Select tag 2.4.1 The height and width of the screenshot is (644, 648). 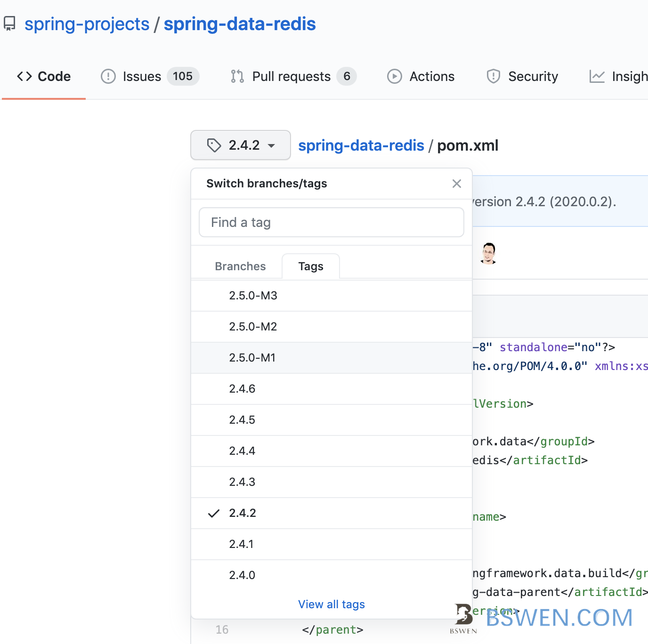[332, 544]
